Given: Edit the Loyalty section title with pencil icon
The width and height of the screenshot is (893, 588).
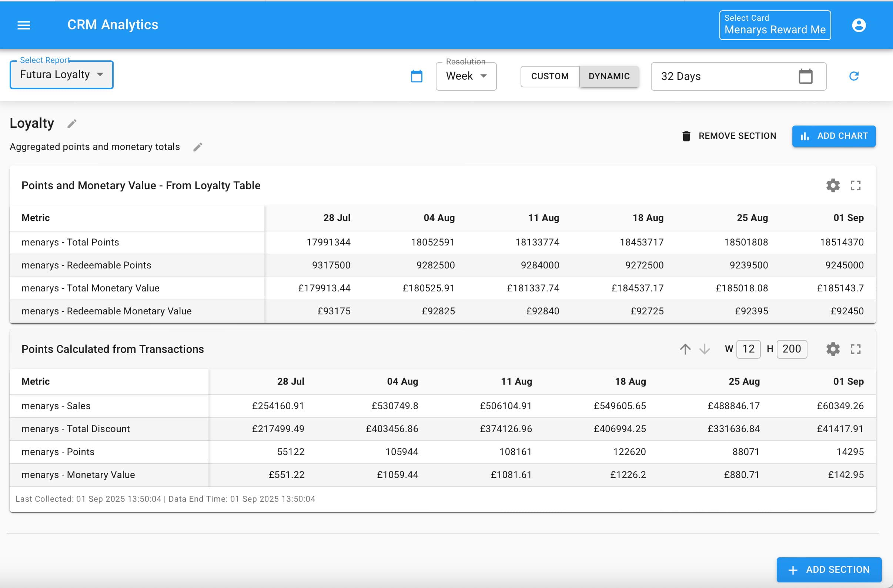Looking at the screenshot, I should click(71, 123).
